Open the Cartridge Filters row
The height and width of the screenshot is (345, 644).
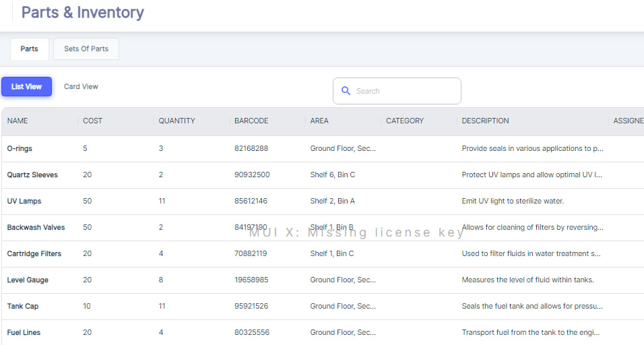34,254
